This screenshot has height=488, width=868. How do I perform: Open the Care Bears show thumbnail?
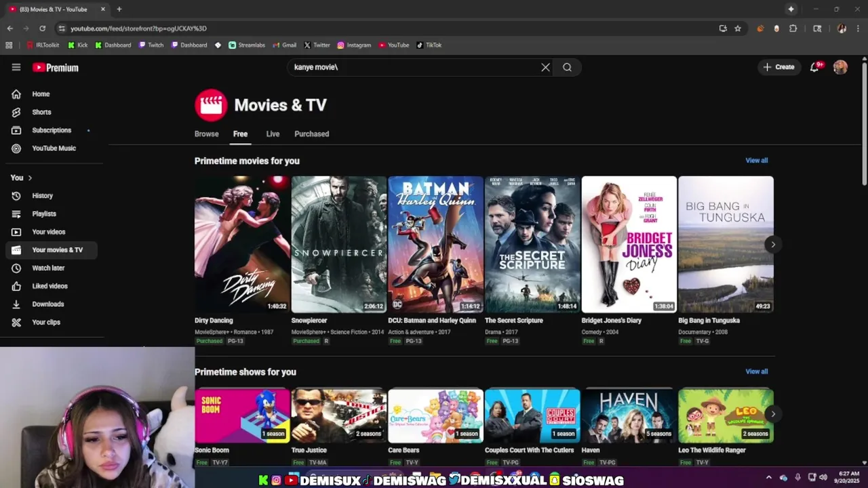(x=435, y=415)
